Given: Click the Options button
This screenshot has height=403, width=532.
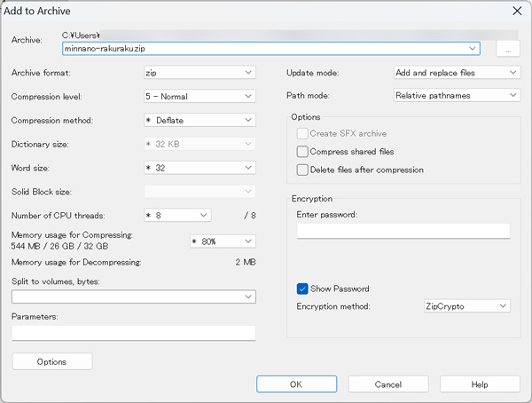Looking at the screenshot, I should (x=52, y=361).
